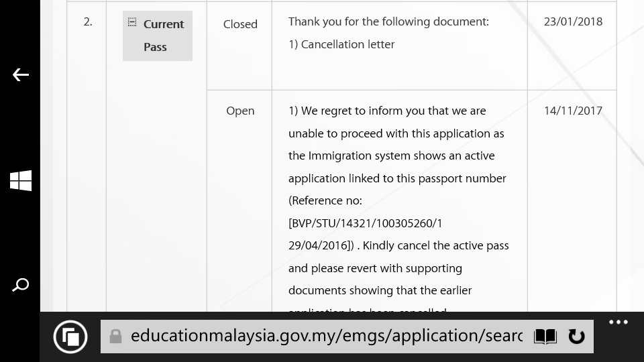The image size is (644, 362).
Task: Open search with the magnifier icon
Action: pos(21,285)
